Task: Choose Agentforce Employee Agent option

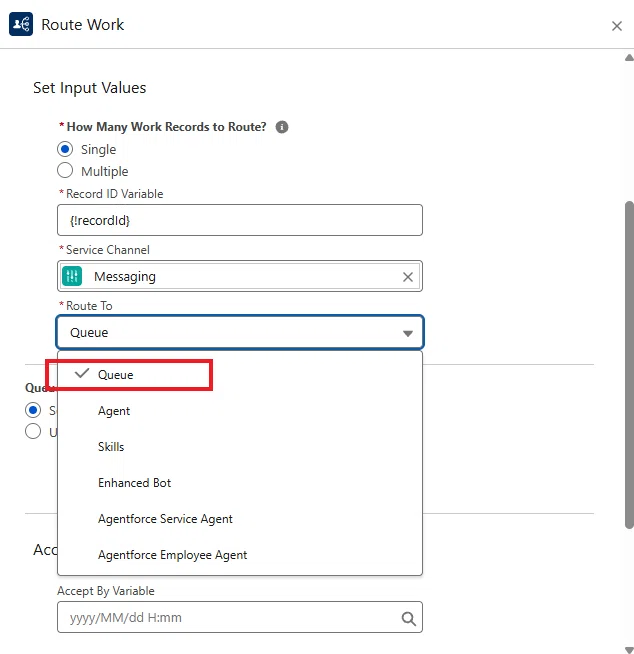Action: (x=240, y=555)
